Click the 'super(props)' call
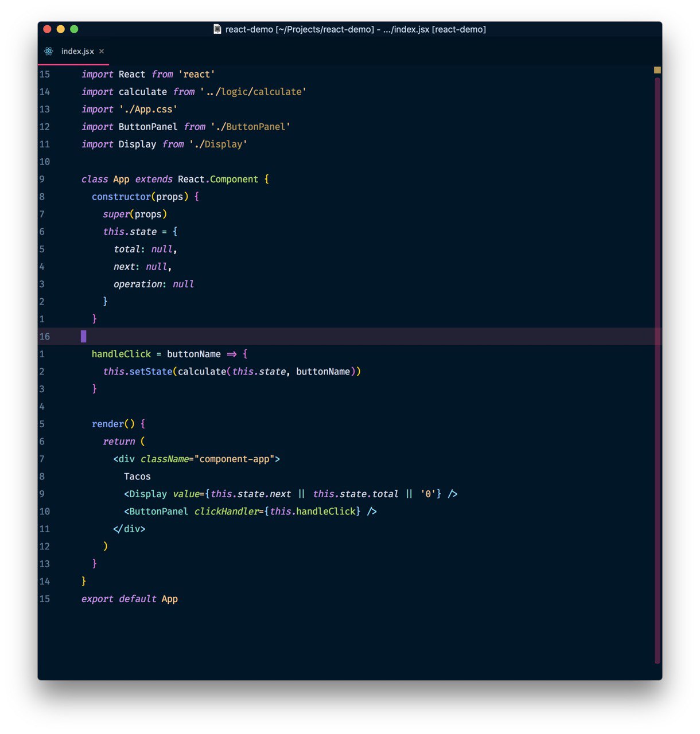Viewport: 700px width, 734px height. click(x=135, y=214)
